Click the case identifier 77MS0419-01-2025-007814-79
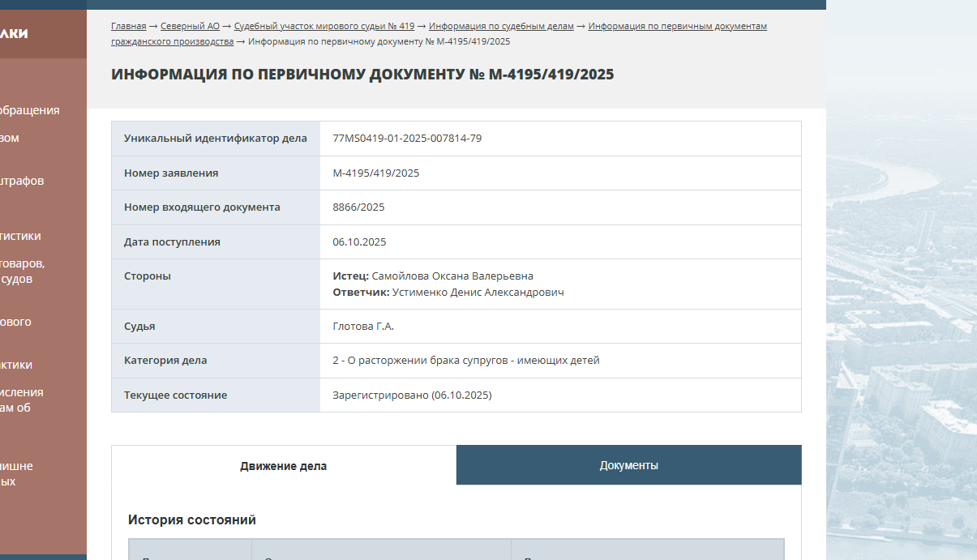This screenshot has height=560, width=977. click(407, 139)
